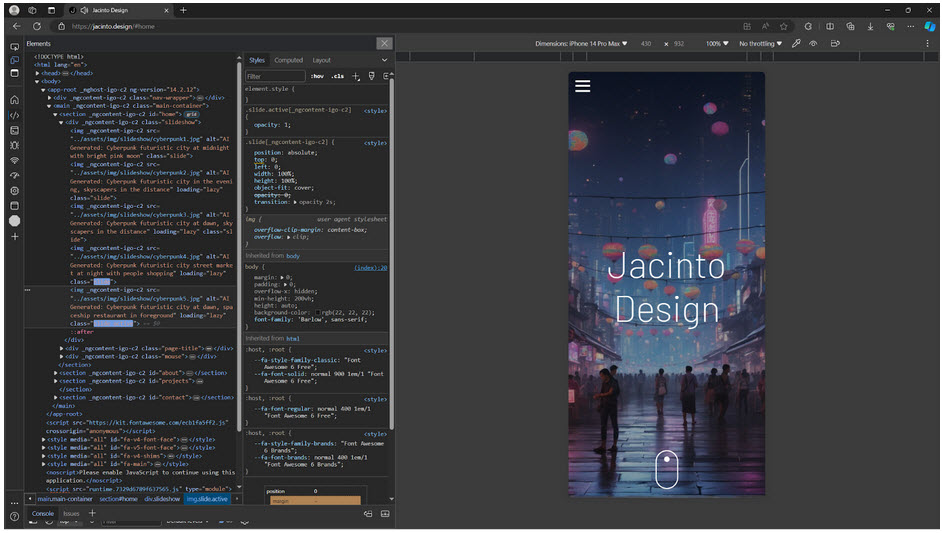The width and height of the screenshot is (942, 533).
Task: Click the favorites star icon in address bar
Action: (x=783, y=26)
